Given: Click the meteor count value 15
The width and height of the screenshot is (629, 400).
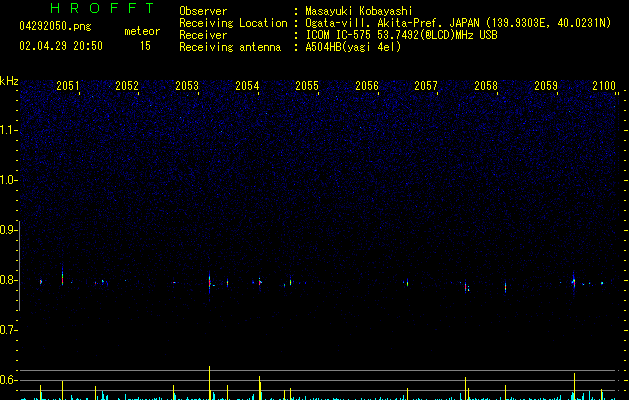Looking at the screenshot, I should [x=145, y=46].
